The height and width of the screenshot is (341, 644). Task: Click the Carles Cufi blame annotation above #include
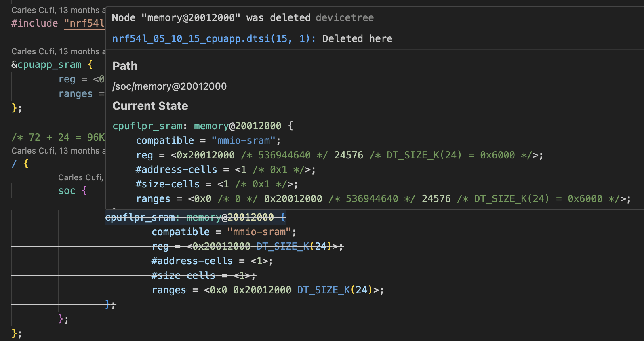pos(58,10)
